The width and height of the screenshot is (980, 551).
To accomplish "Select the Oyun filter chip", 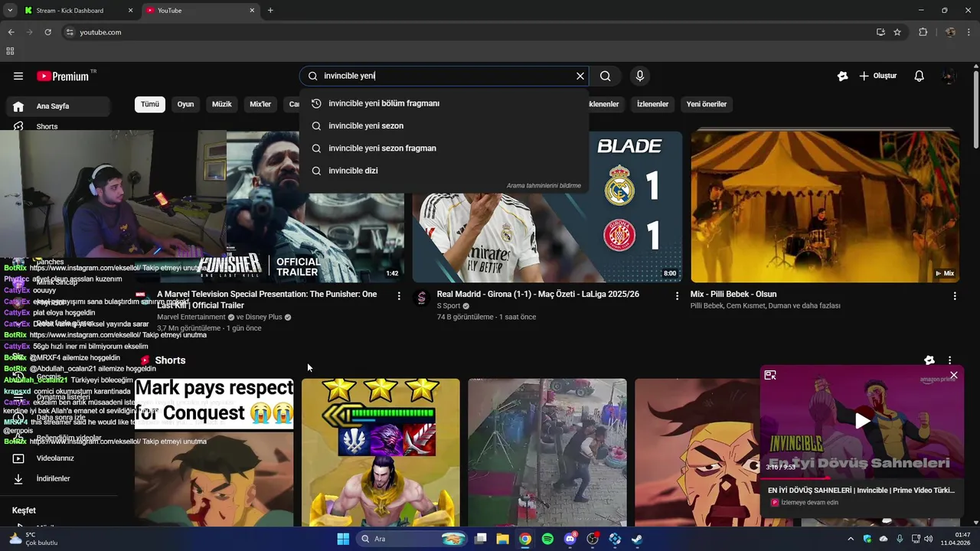I will coord(186,104).
